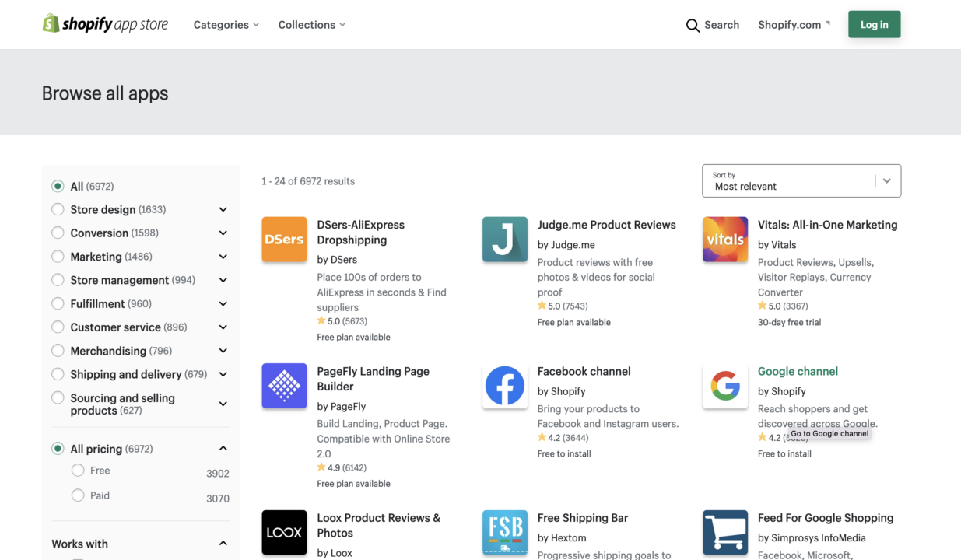Image resolution: width=961 pixels, height=560 pixels.
Task: Click the "by Hextom" developer text
Action: tap(562, 537)
